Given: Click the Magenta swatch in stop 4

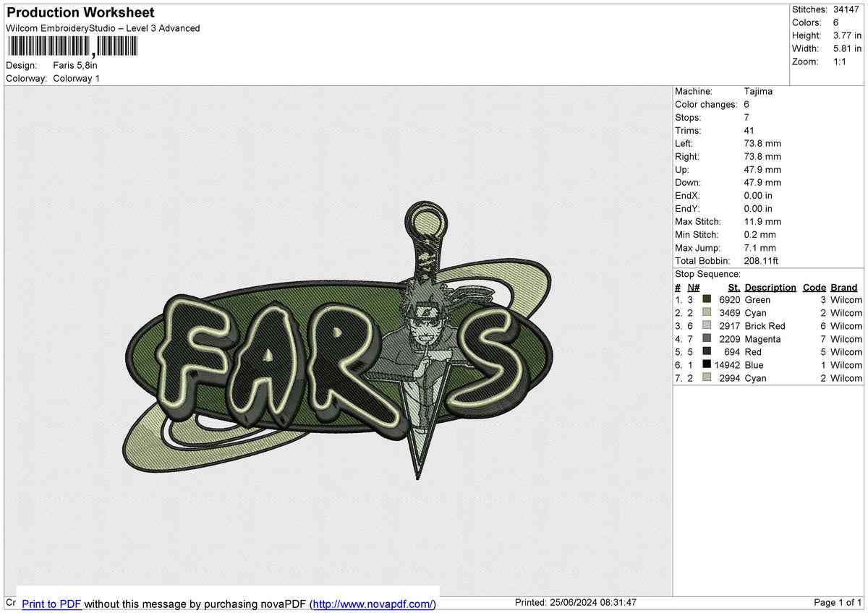Looking at the screenshot, I should 707,338.
